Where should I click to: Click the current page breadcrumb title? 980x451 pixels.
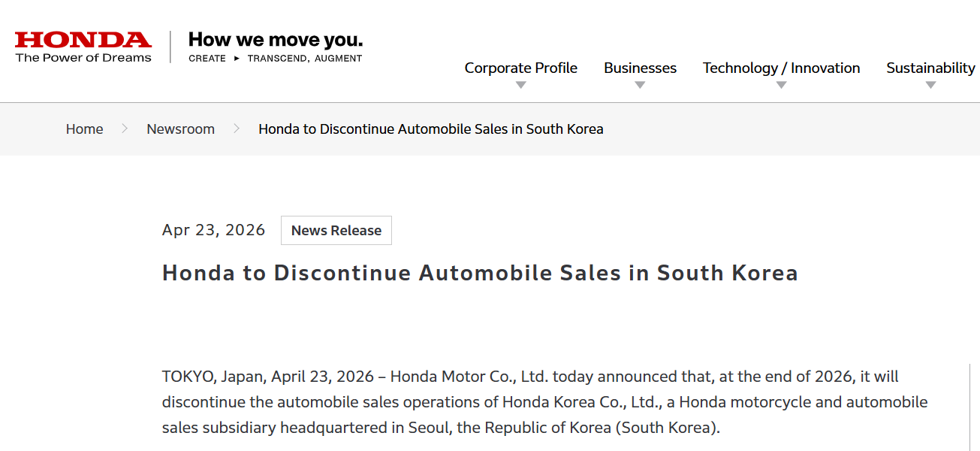tap(430, 129)
